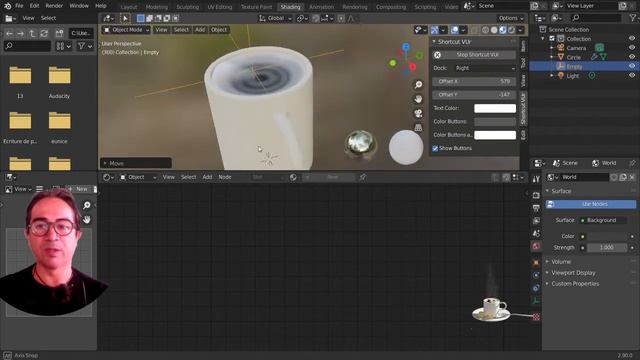Open the View Layer properties tab icon

[536, 221]
